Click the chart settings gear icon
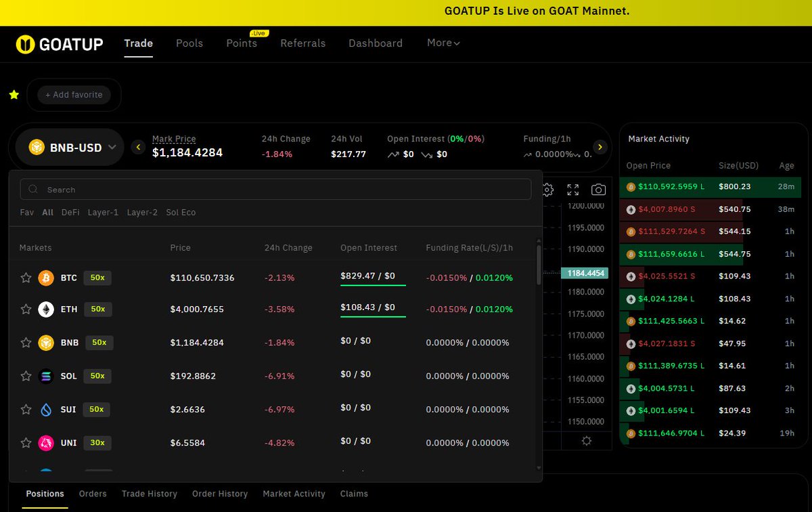 548,190
